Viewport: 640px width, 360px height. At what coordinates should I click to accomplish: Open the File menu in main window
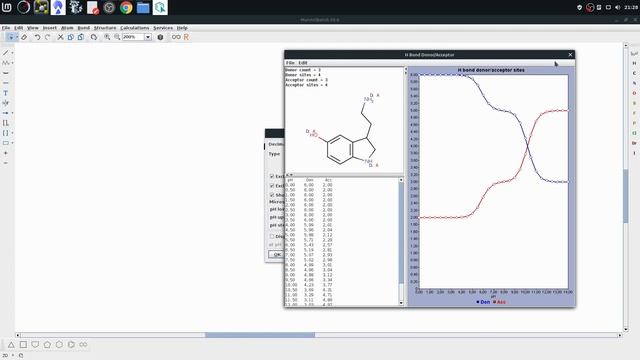6,28
